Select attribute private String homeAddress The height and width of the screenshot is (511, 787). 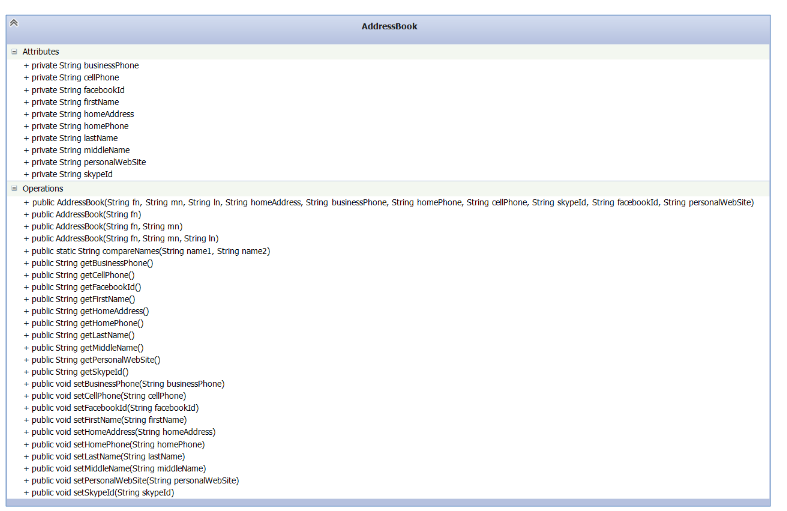79,114
